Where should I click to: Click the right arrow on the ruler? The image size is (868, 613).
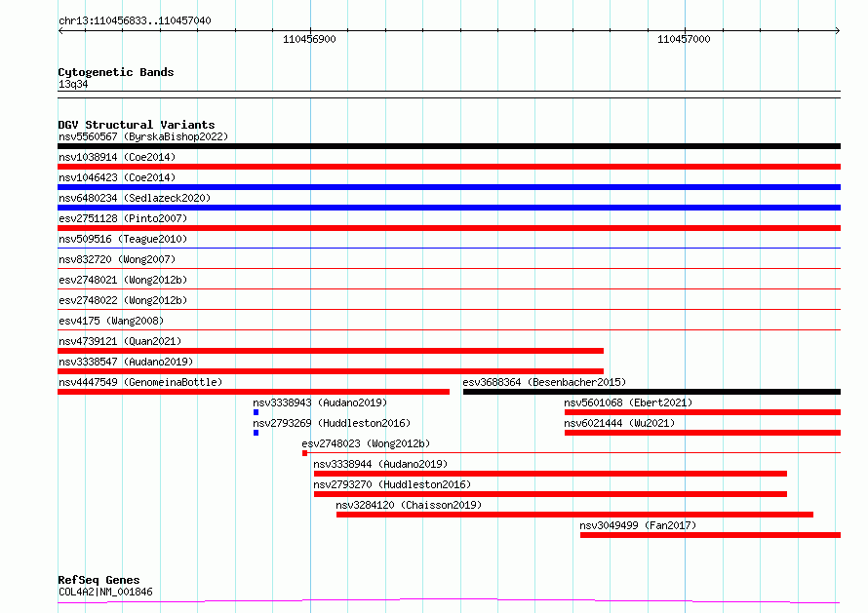pos(837,30)
